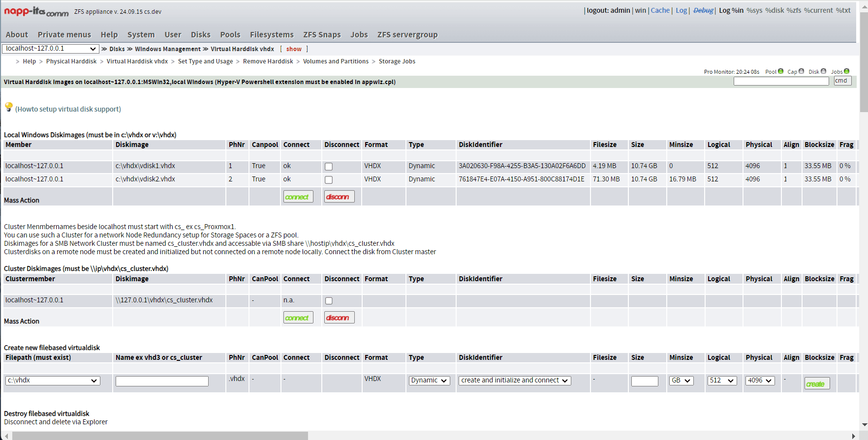868x440 pixels.
Task: Click Windows Management breadcrumb
Action: (x=168, y=49)
